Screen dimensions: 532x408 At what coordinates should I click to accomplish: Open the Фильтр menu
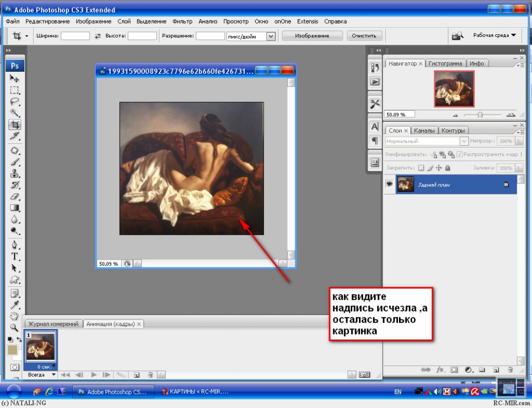tap(182, 21)
